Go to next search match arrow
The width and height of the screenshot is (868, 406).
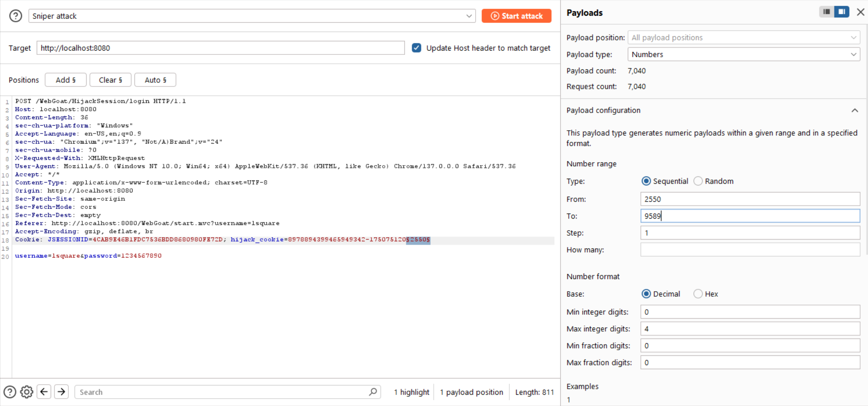pos(61,392)
